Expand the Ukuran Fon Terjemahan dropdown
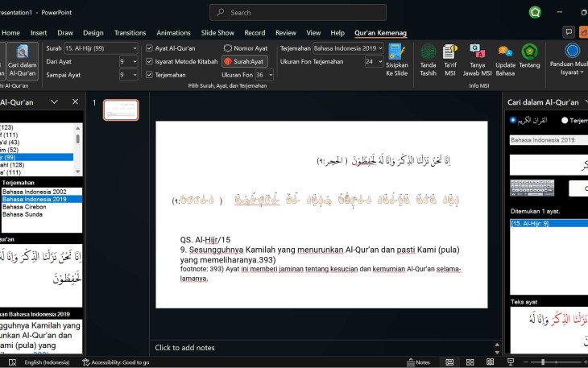Viewport: 588px width, 368px height. point(379,61)
